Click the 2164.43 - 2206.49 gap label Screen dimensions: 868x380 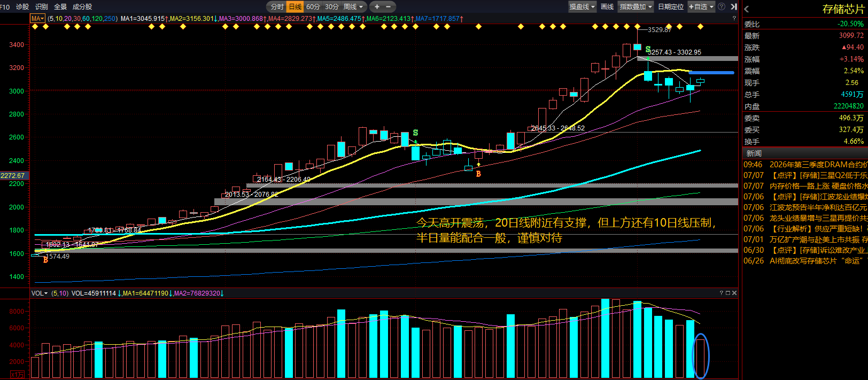coord(284,180)
